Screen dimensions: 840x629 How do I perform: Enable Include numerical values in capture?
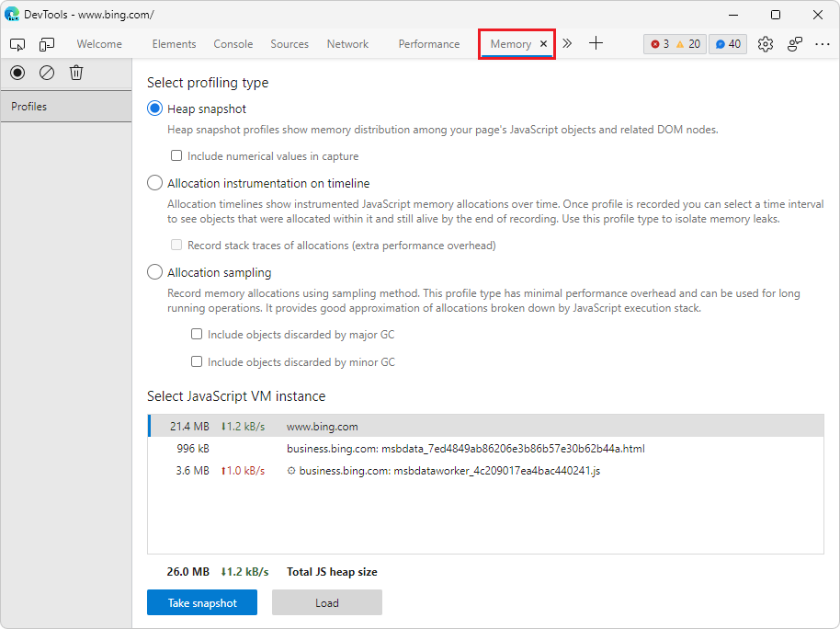176,155
